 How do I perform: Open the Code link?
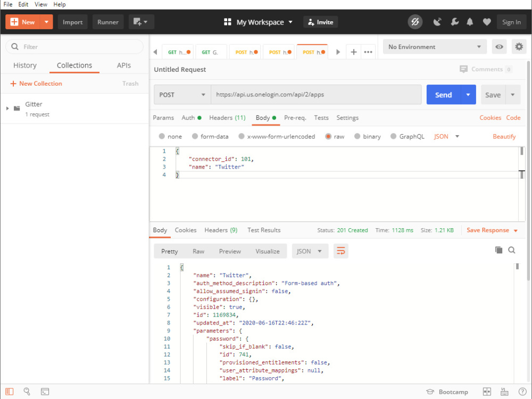[x=513, y=118]
